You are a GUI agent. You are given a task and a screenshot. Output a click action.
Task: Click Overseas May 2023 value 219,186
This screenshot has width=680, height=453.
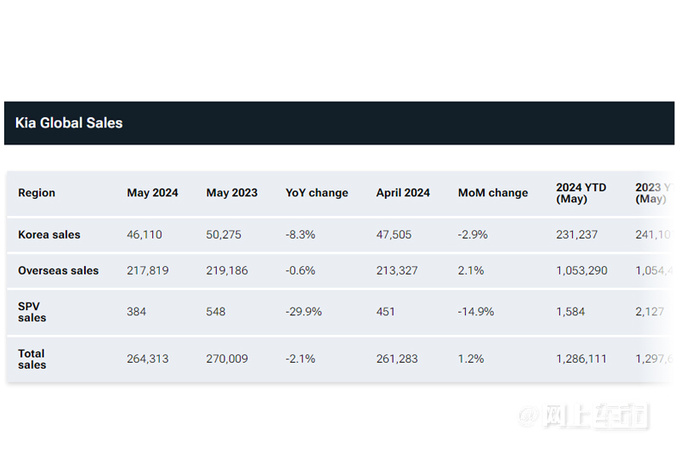(227, 271)
